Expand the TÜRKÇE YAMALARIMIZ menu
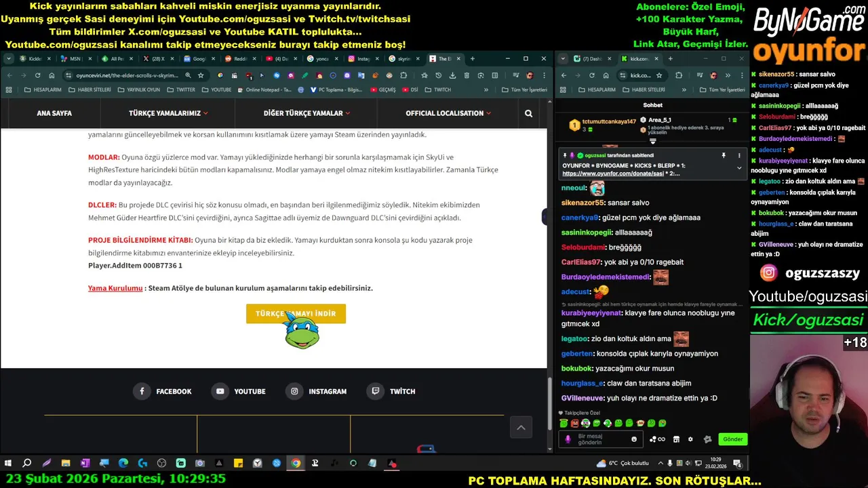 tap(169, 113)
